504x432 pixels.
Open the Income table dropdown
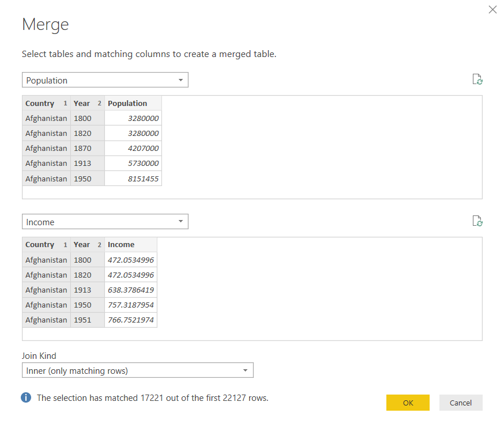pos(180,222)
